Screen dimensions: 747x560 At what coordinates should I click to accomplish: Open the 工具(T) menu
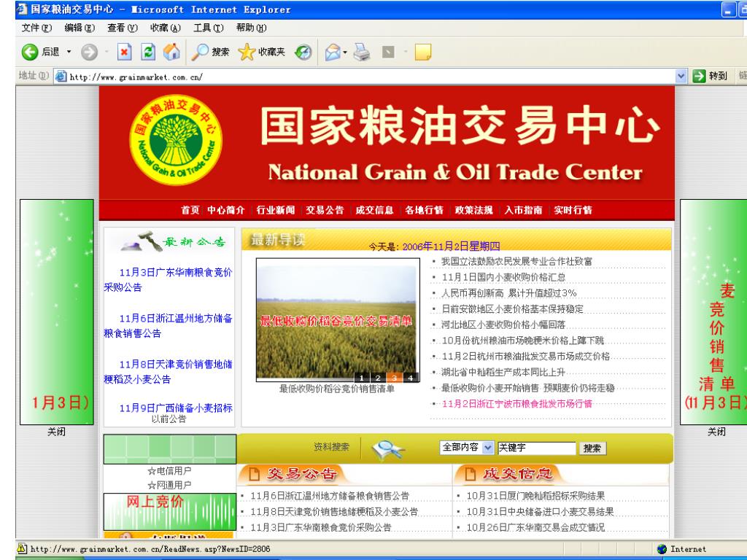pos(208,28)
